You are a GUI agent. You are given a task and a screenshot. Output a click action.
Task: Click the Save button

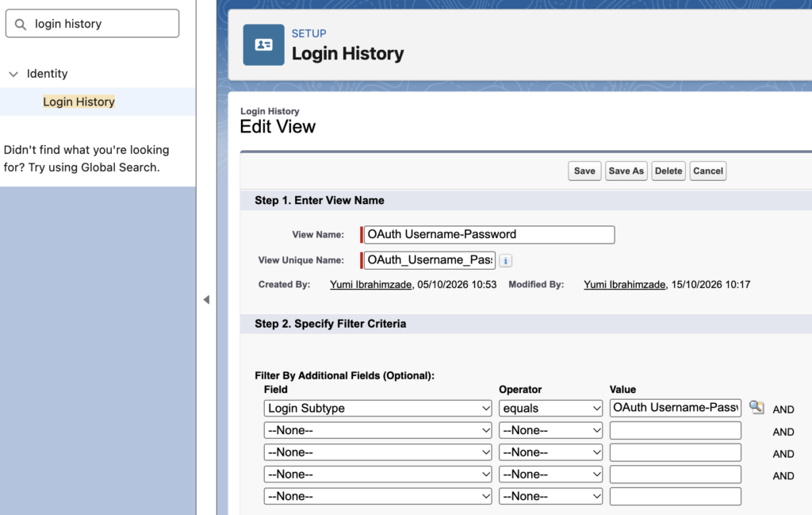[x=584, y=171]
